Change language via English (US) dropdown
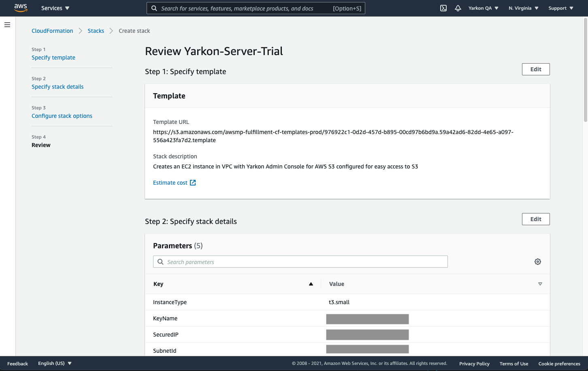 coord(55,363)
